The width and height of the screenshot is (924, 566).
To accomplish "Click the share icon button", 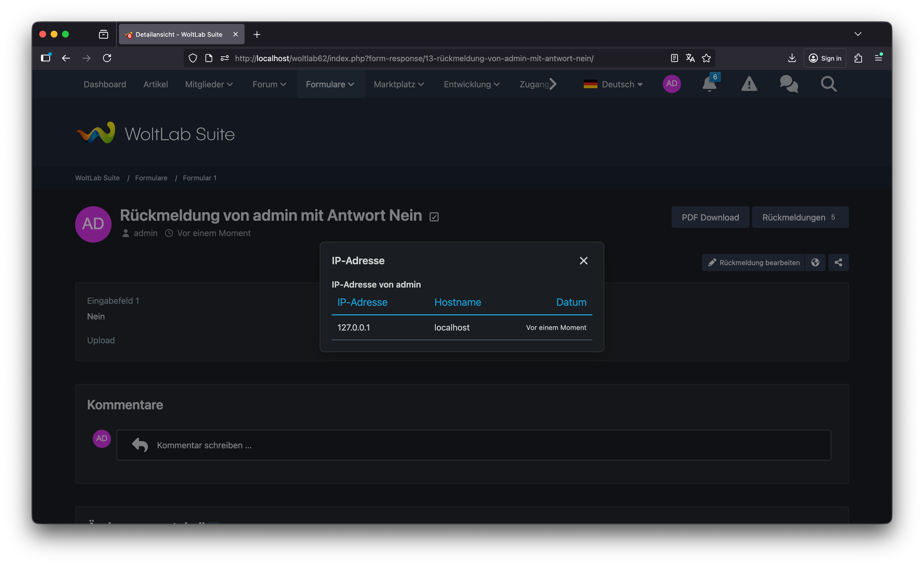I will 838,262.
